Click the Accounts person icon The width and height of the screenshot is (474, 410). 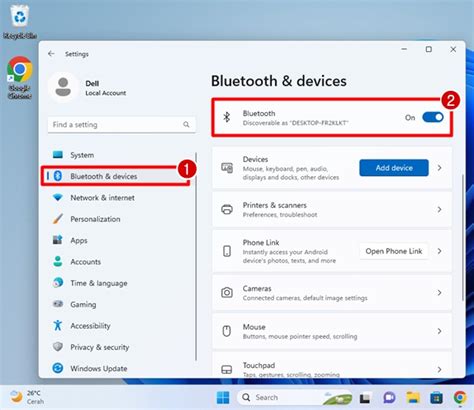(x=58, y=261)
